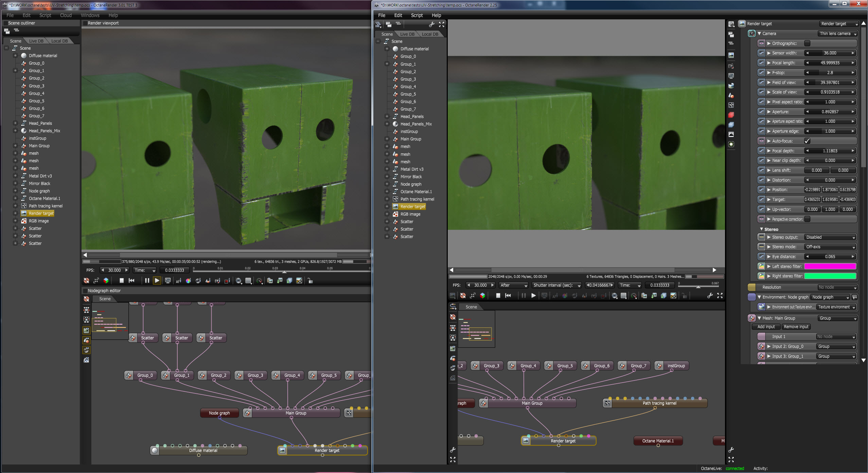Expand Head_Panels node in left scene outliner
The width and height of the screenshot is (868, 473).
click(15, 123)
